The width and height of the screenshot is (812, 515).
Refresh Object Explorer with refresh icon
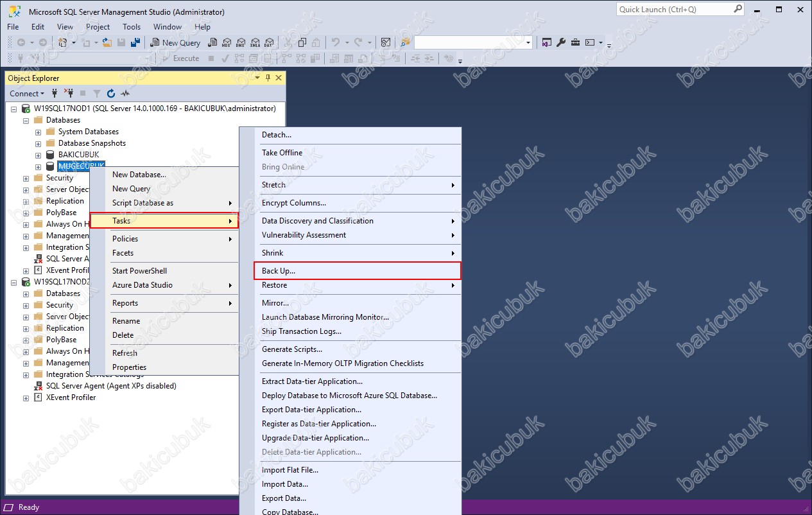click(x=110, y=93)
